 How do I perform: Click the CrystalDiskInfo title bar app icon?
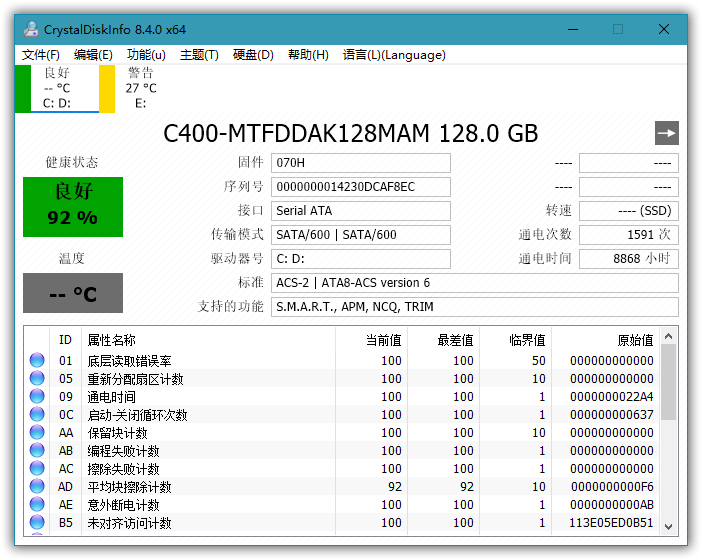pyautogui.click(x=31, y=30)
